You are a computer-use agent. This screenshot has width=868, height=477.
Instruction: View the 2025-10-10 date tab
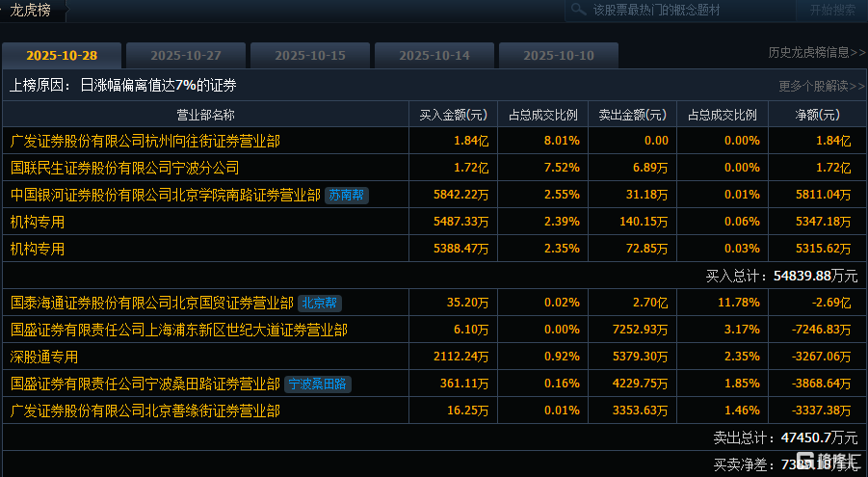pyautogui.click(x=558, y=55)
